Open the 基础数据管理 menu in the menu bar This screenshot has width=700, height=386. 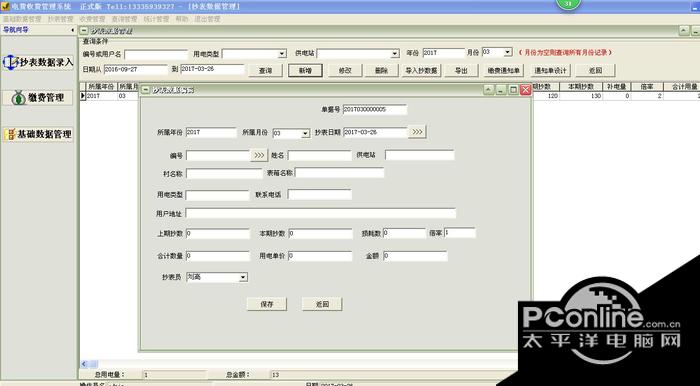22,19
